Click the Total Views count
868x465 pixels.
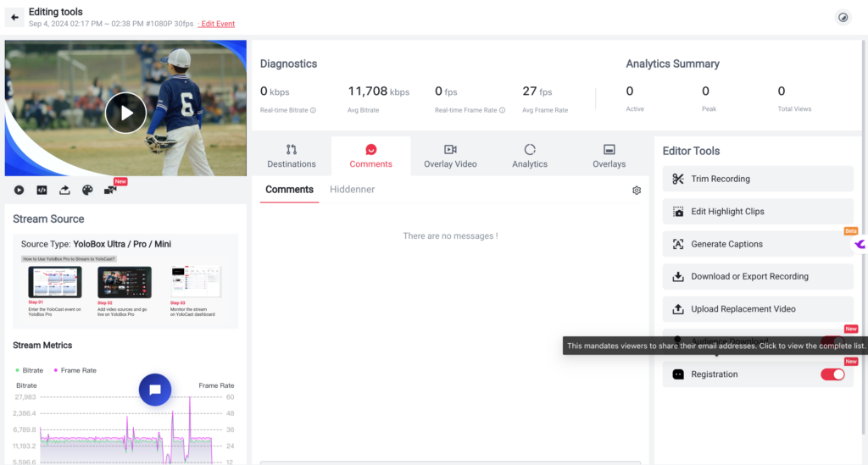(781, 91)
